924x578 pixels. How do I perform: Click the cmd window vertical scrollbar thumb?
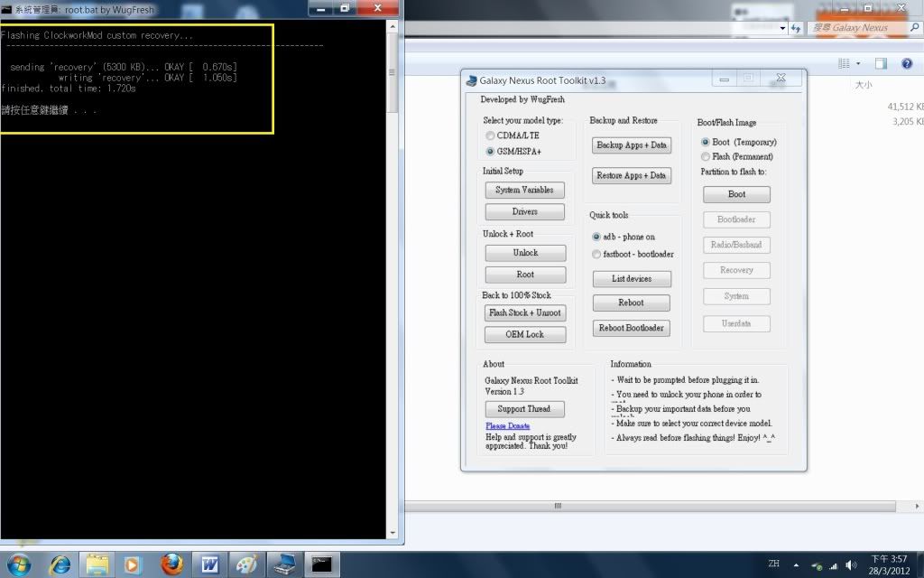pos(393,73)
